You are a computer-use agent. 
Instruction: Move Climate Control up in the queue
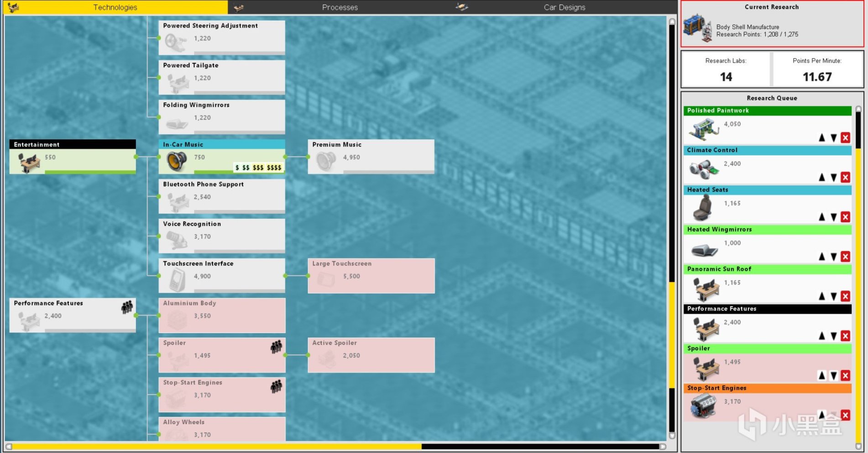point(822,177)
